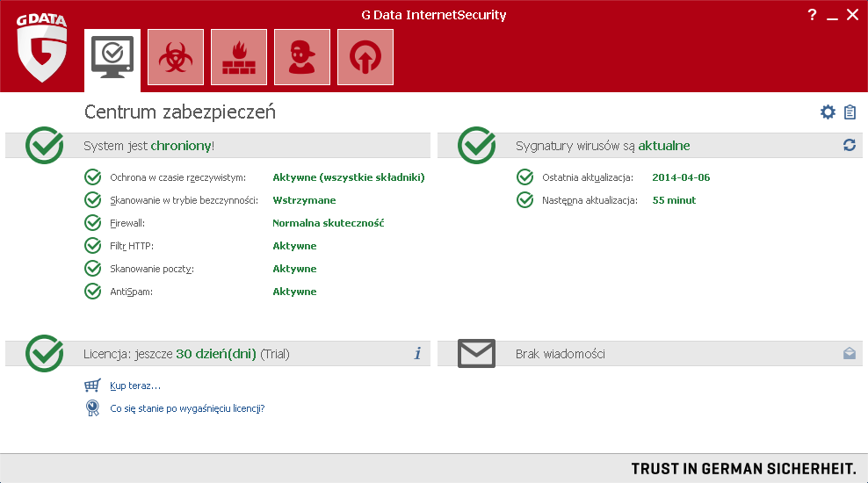This screenshot has width=868, height=483.
Task: Click the checkmark next to Filtr HTTP
Action: click(x=92, y=245)
